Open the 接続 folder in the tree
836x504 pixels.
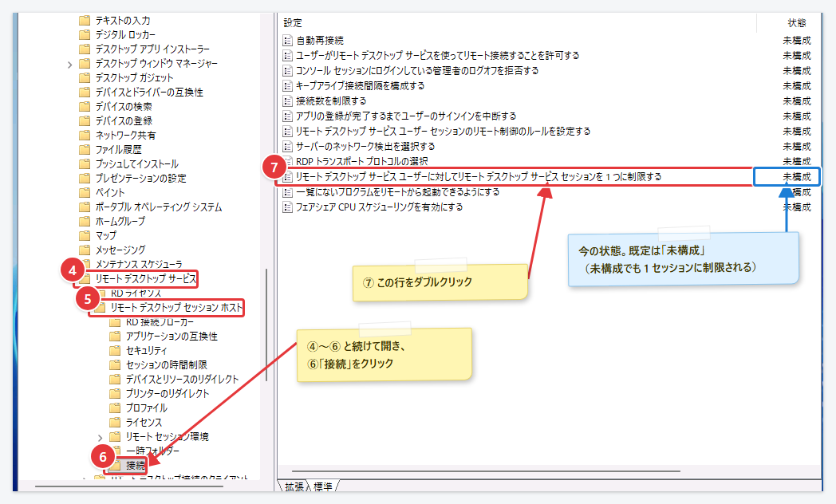click(x=136, y=466)
